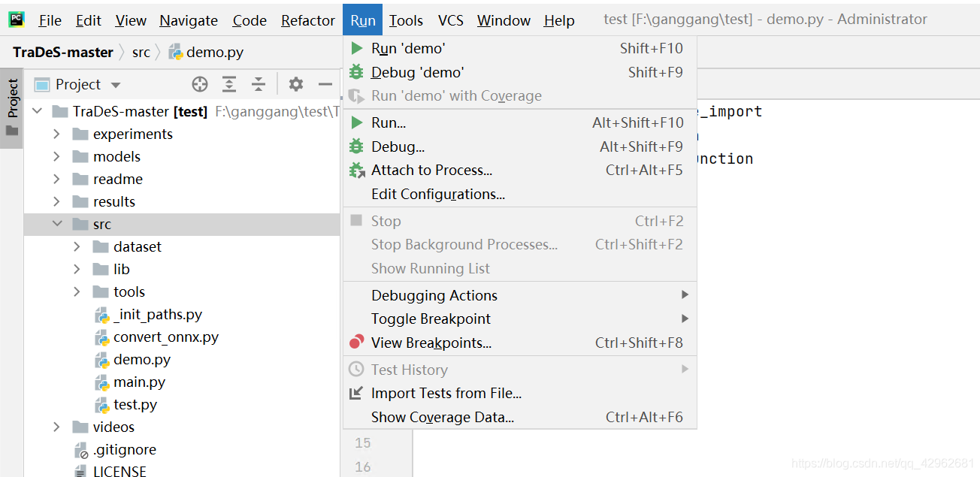Select Attach to Process... entry
This screenshot has height=477, width=980.
[520, 171]
